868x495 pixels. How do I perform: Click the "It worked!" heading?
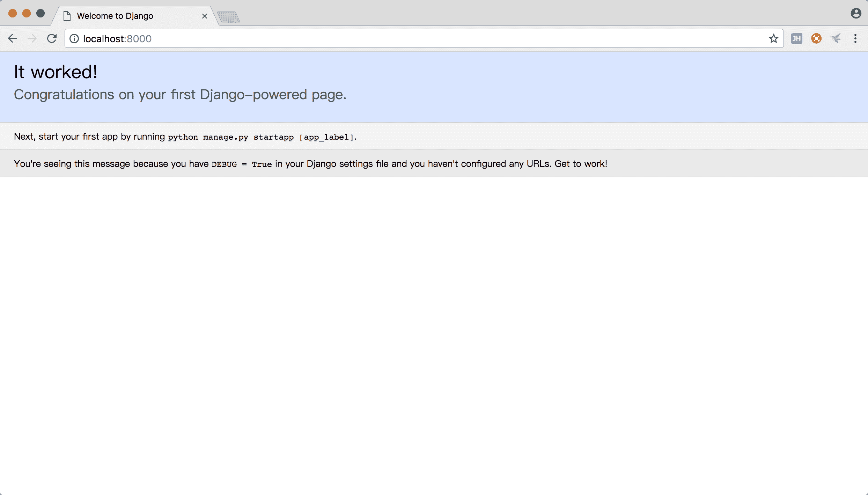coord(56,72)
